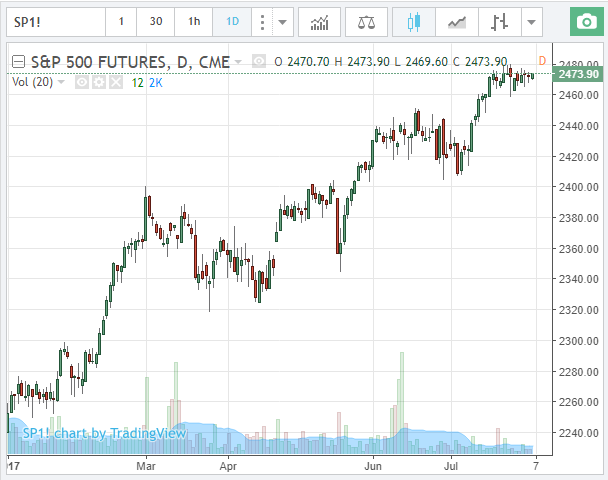
Task: Click the orange D session marker
Action: tap(542, 61)
